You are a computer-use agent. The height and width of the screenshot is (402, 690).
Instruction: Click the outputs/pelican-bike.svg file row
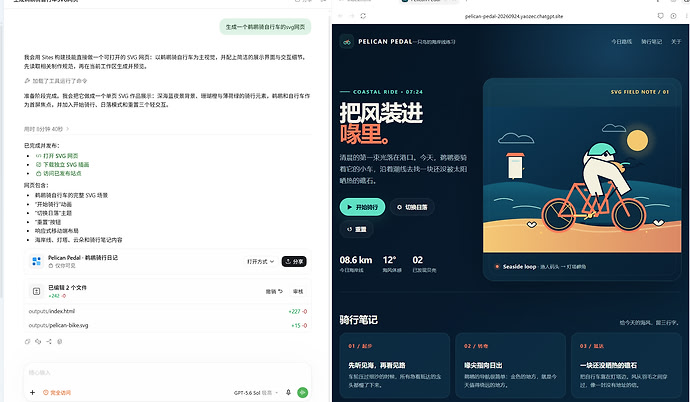tap(168, 325)
